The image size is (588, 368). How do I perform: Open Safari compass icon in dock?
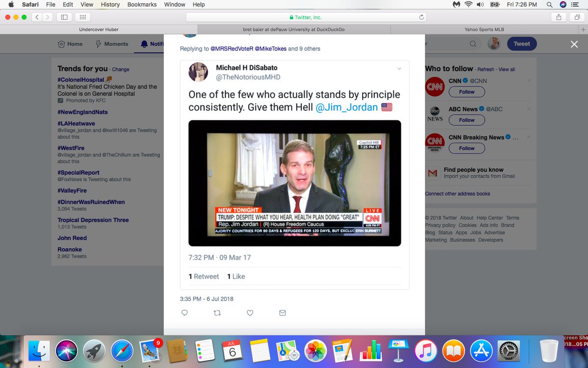(122, 351)
